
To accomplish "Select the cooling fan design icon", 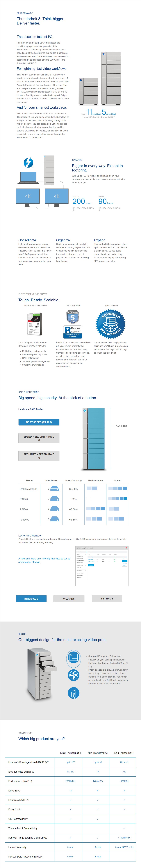I will click(x=73, y=675).
